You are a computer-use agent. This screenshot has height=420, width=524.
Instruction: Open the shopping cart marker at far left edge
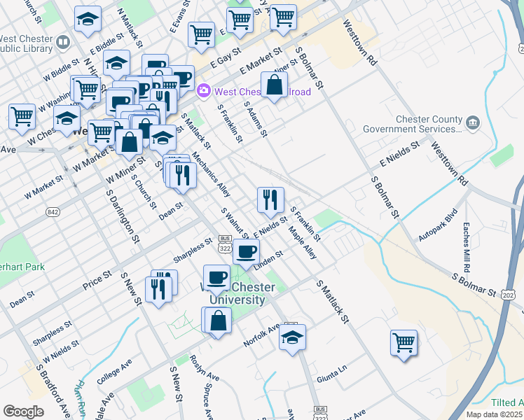point(22,120)
